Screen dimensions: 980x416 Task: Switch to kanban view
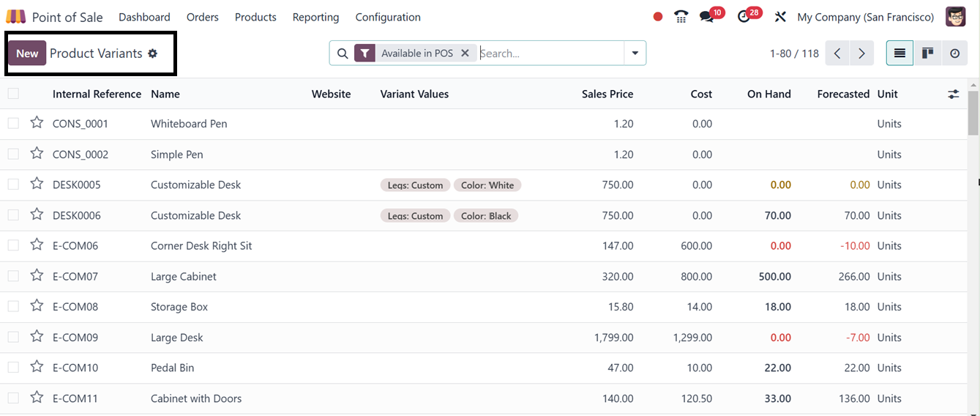click(927, 53)
